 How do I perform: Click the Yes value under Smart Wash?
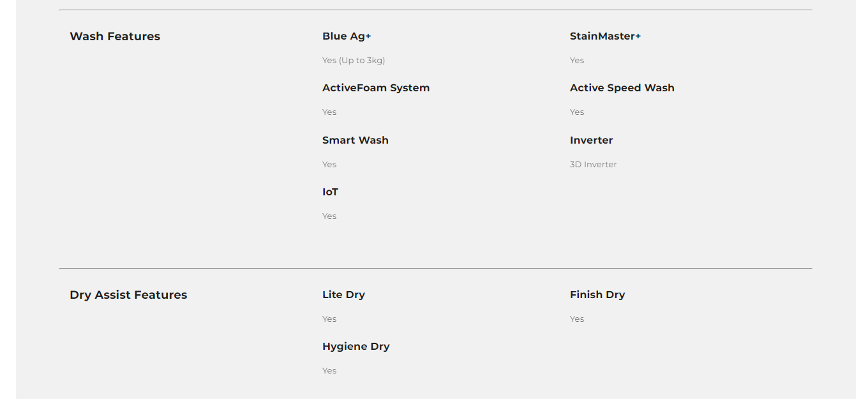329,165
